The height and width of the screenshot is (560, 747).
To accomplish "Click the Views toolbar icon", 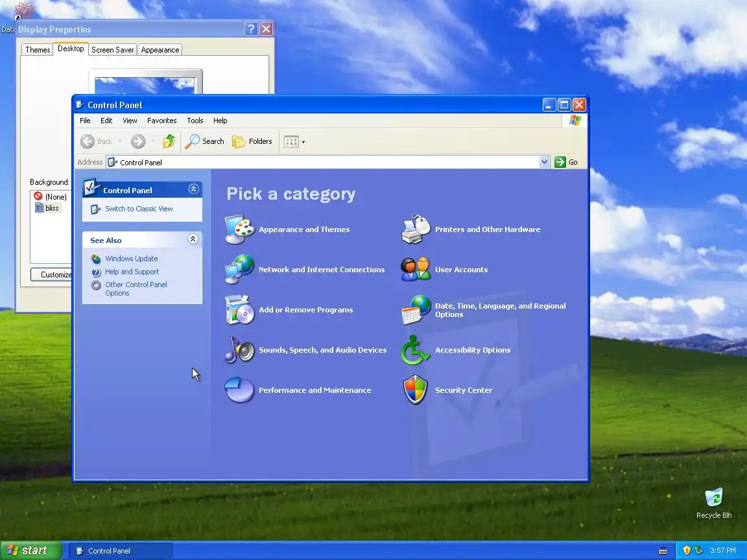I will point(291,141).
